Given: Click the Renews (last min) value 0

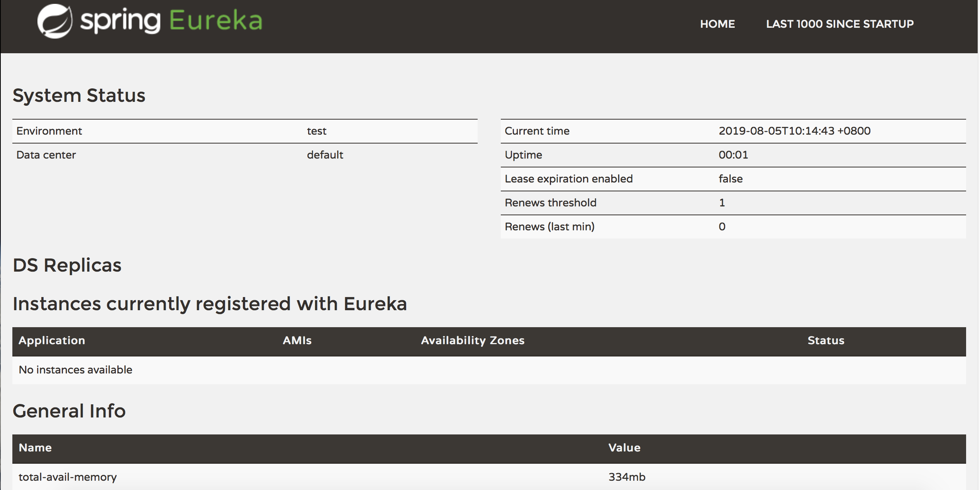Looking at the screenshot, I should [722, 226].
